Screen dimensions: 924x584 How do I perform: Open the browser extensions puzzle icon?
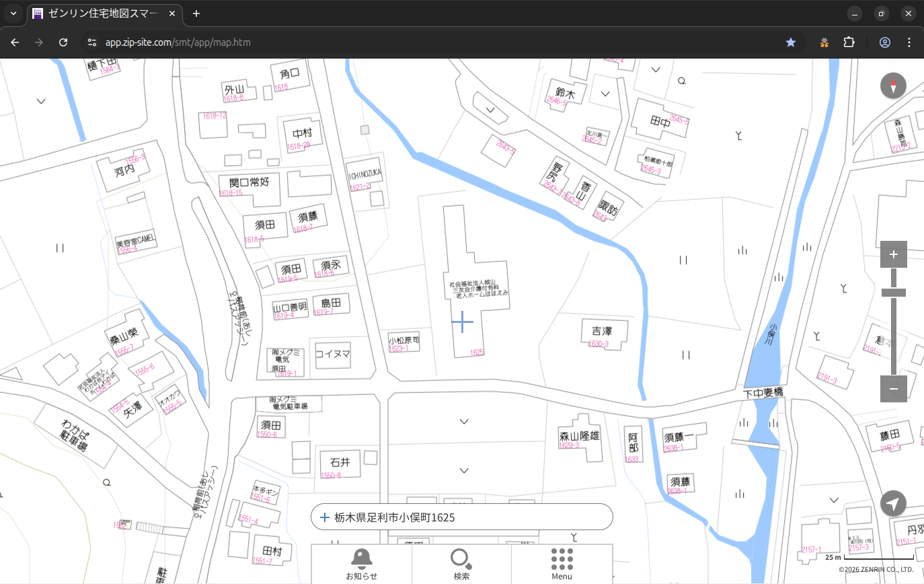tap(849, 42)
